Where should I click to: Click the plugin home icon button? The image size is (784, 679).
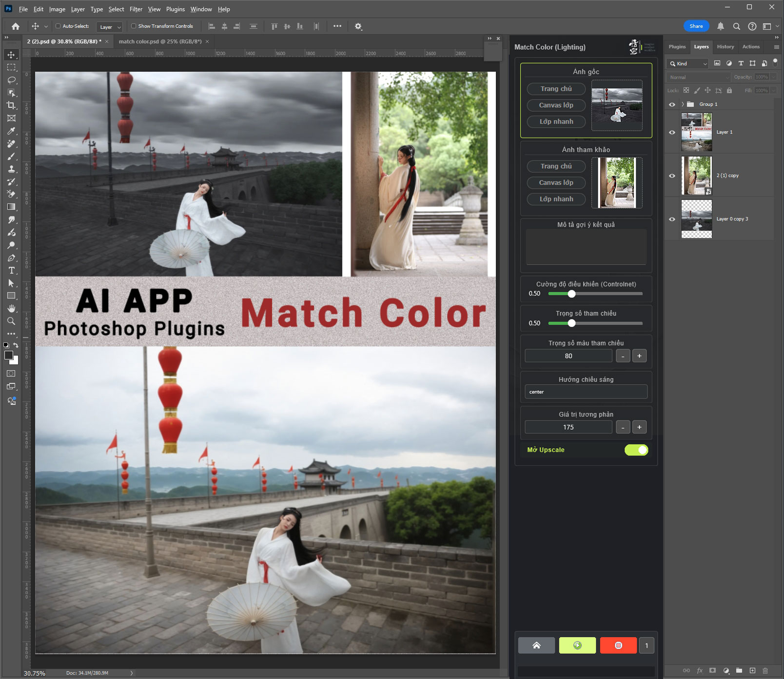(x=536, y=645)
